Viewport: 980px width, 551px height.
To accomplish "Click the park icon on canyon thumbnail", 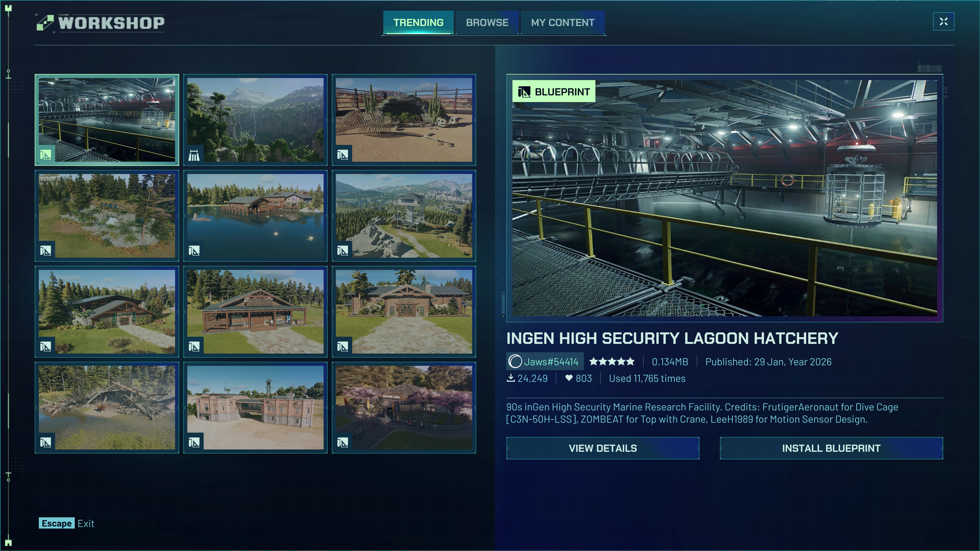I will (194, 155).
